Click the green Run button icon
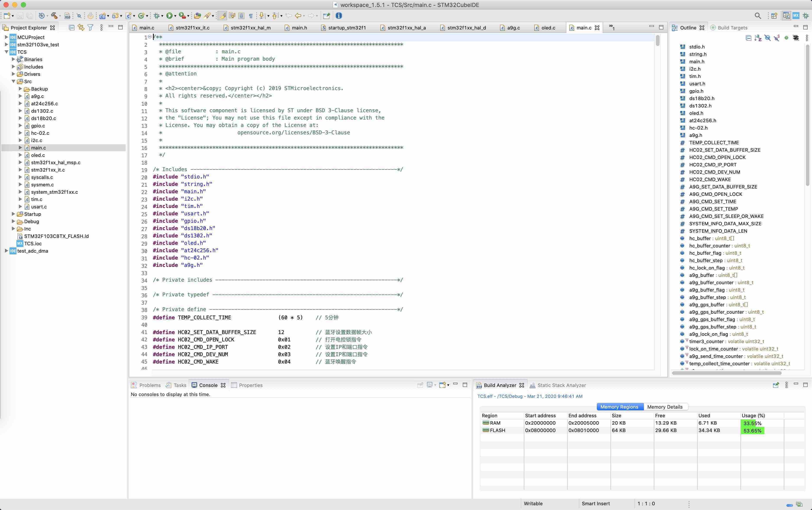Screen dimensions: 812x510 169,16
